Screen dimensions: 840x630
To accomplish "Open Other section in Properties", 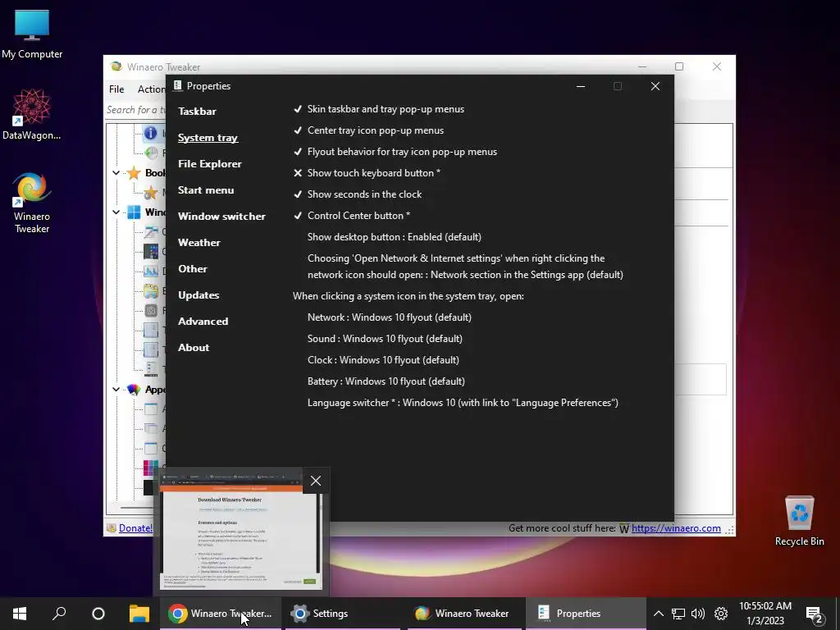I will pos(192,269).
